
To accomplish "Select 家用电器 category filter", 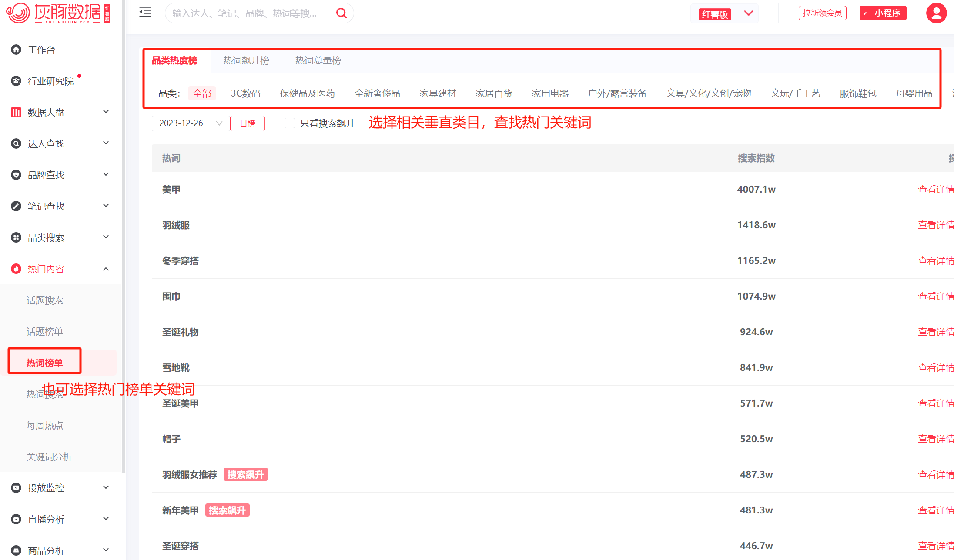I will pos(550,93).
